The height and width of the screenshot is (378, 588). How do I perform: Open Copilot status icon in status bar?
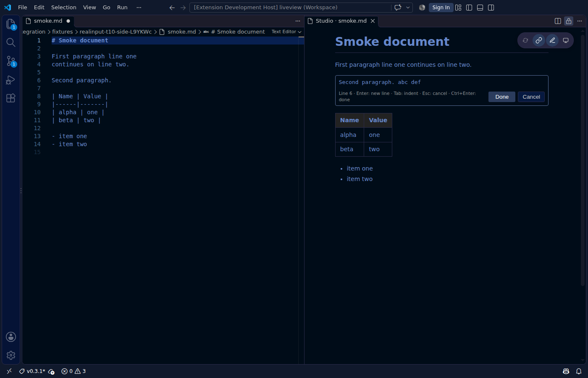tap(566, 371)
